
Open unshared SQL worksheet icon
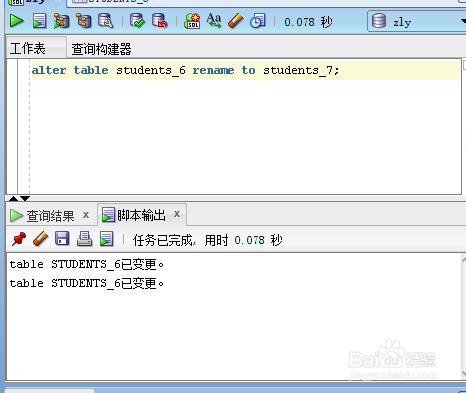tap(192, 21)
